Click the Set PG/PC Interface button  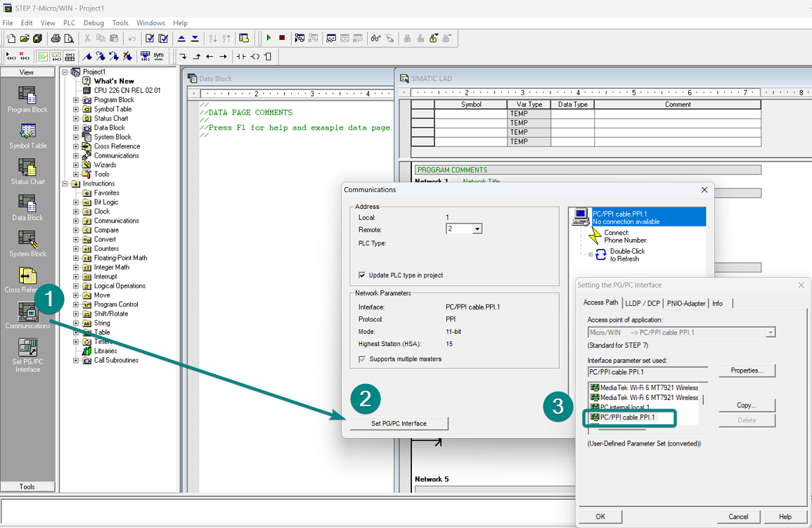click(x=399, y=423)
